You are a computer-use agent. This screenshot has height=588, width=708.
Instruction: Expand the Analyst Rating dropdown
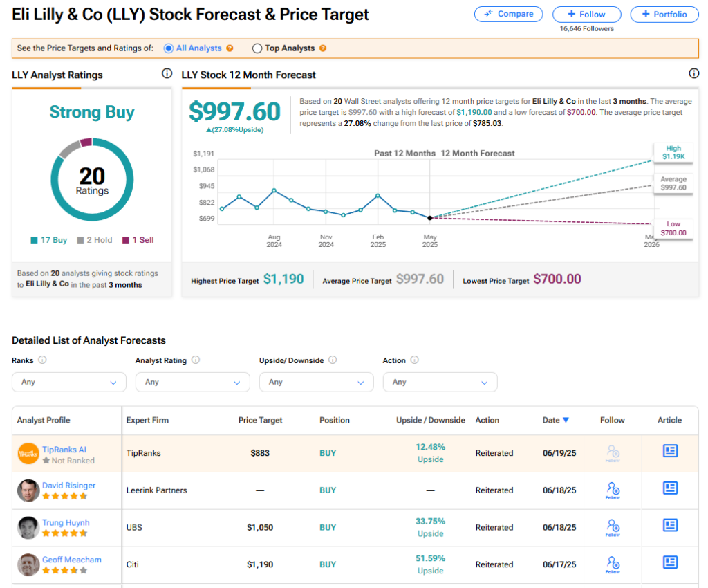tap(193, 382)
